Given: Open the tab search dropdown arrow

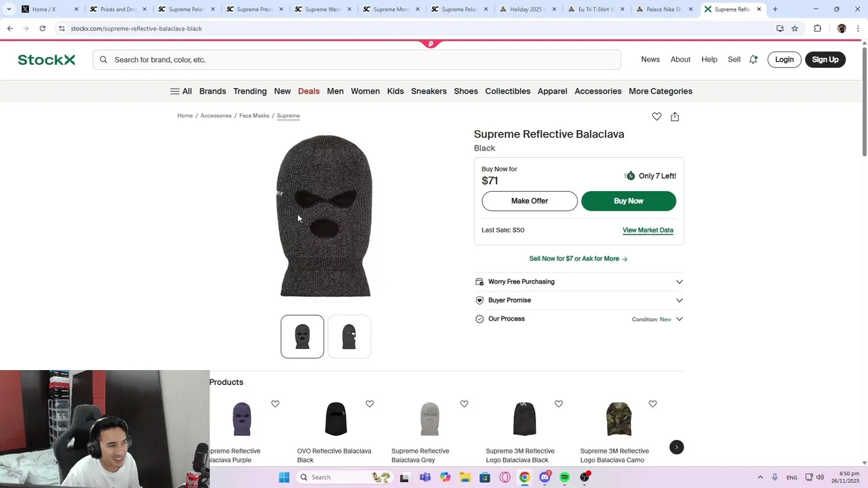Looking at the screenshot, I should [9, 9].
